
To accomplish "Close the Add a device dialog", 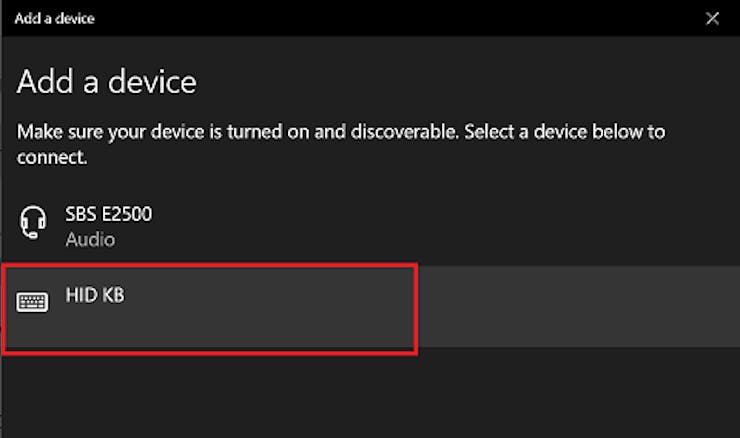I will (x=712, y=18).
